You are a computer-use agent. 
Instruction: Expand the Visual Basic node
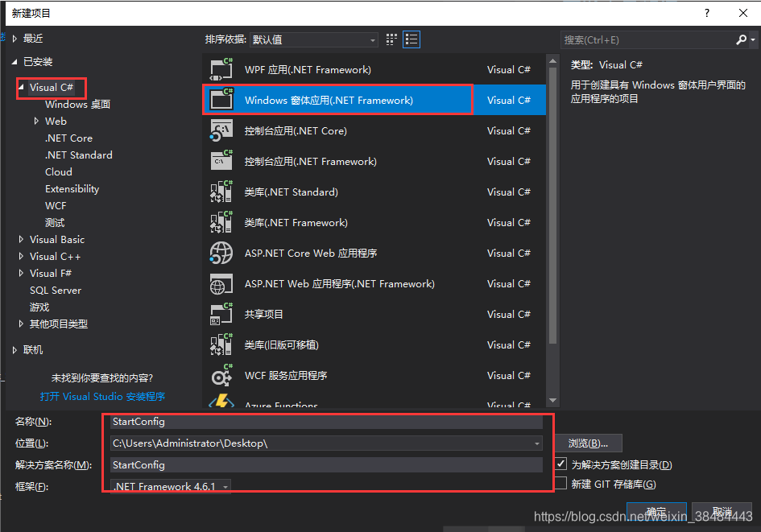[x=21, y=239]
